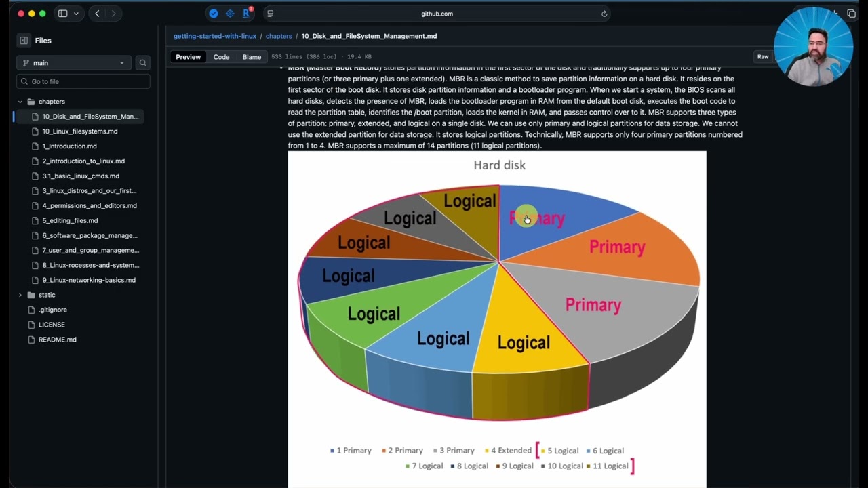Screen dimensions: 868x488
Task: Switch to the Preview tab
Action: pyautogui.click(x=189, y=57)
